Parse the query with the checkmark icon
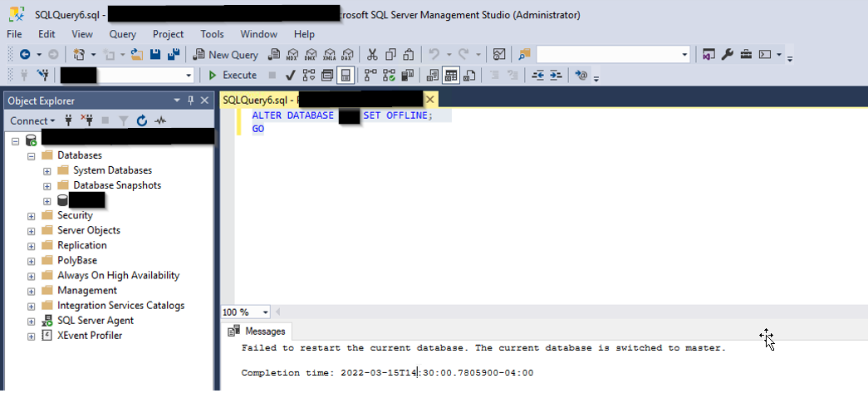 pos(290,75)
